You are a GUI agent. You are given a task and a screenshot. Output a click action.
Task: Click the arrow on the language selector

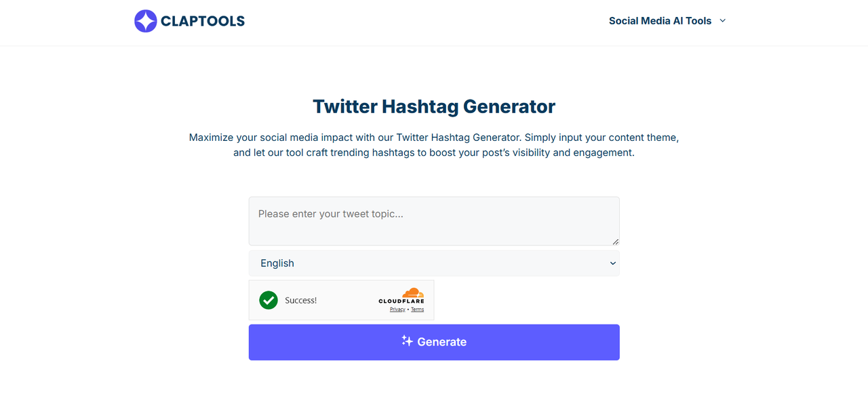coord(612,264)
